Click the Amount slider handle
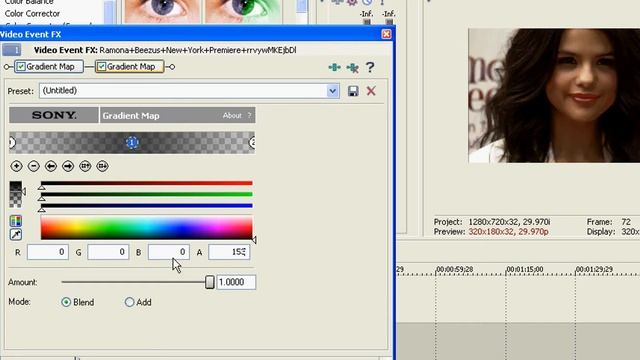Image resolution: width=640 pixels, height=360 pixels. tap(209, 282)
